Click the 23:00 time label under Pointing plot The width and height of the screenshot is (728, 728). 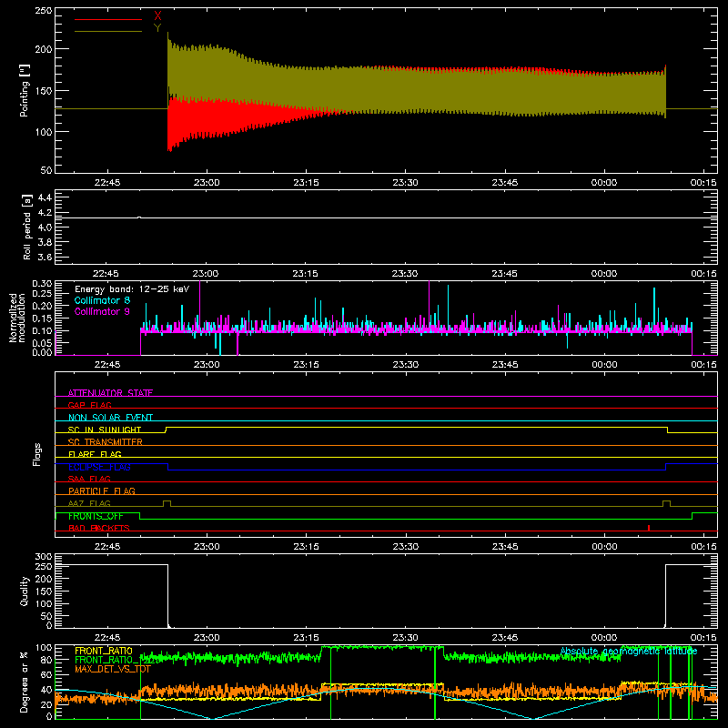pos(207,183)
